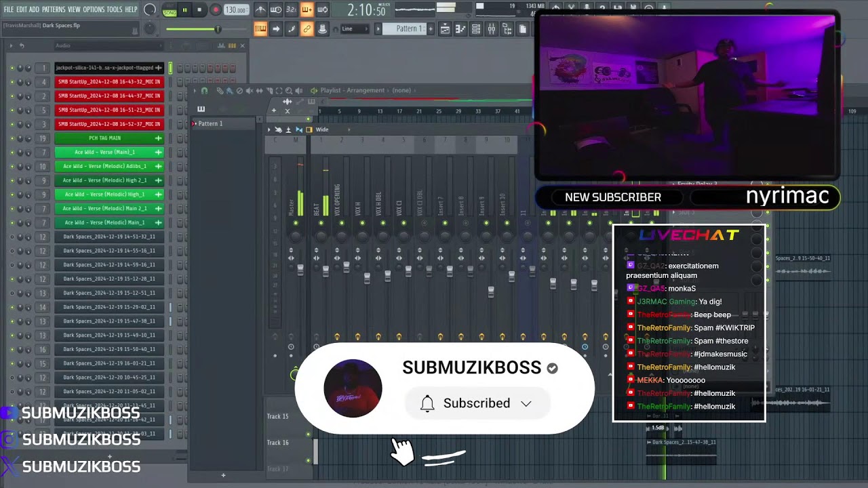The width and height of the screenshot is (868, 488).
Task: Select Ace Wild - Verse (Main)_1 channel
Action: pyautogui.click(x=109, y=152)
